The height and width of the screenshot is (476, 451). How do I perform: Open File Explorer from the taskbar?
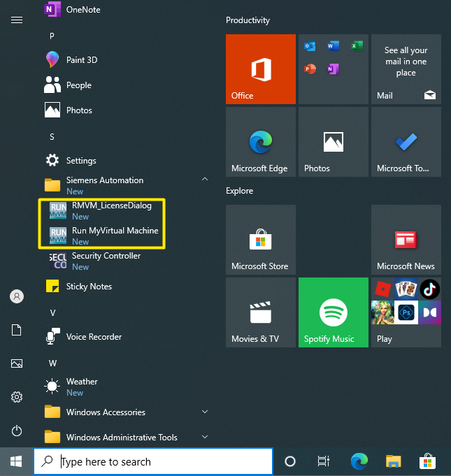click(x=393, y=461)
